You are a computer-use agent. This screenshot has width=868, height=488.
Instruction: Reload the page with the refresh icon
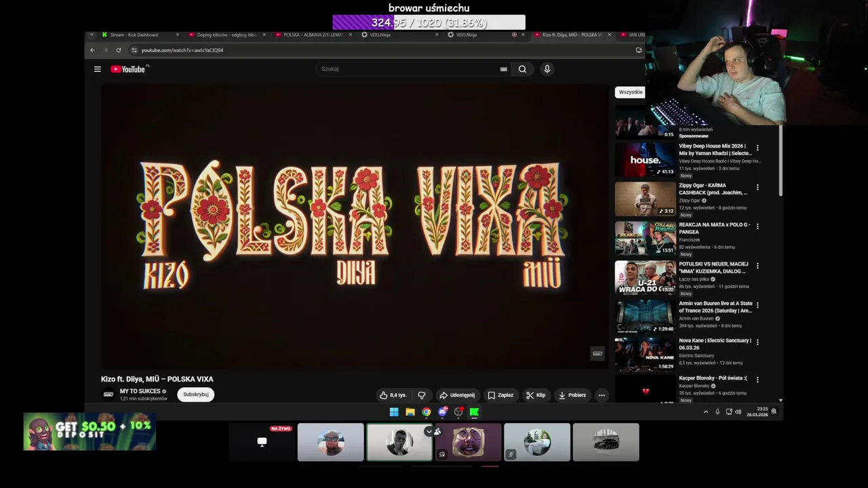coord(119,50)
